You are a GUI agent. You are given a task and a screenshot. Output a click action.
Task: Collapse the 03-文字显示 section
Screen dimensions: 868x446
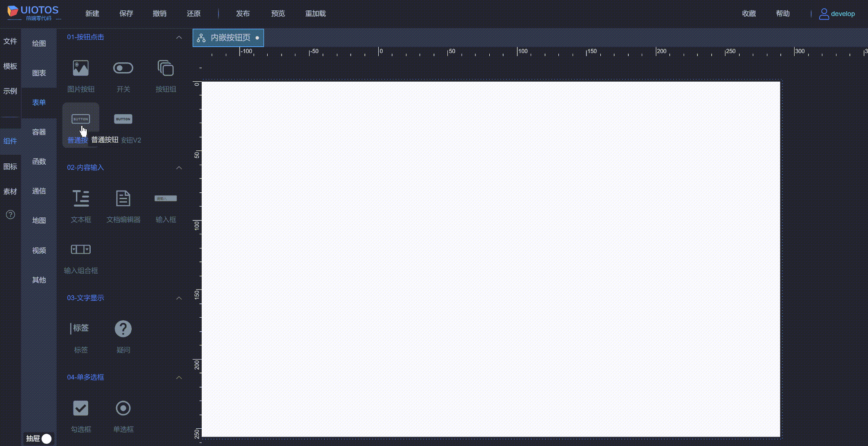coord(179,298)
